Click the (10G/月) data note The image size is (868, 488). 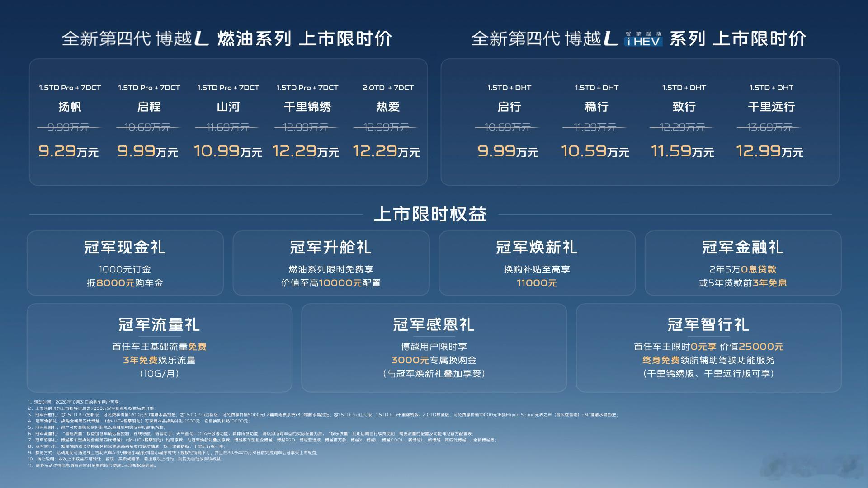pos(160,374)
